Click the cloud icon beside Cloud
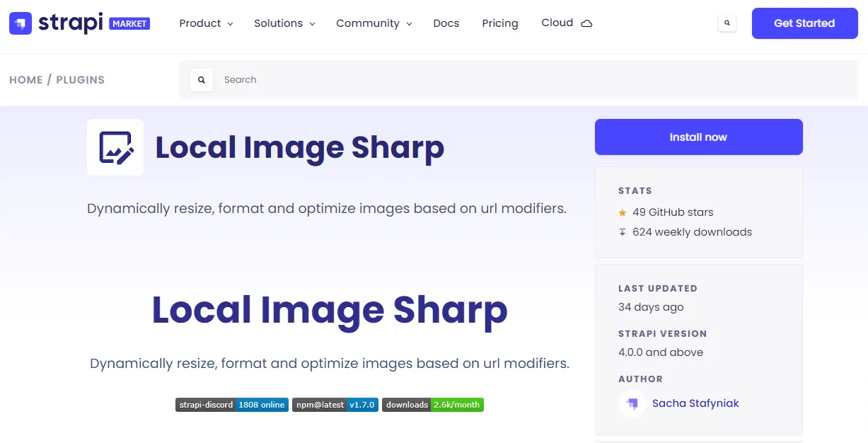 tap(586, 23)
